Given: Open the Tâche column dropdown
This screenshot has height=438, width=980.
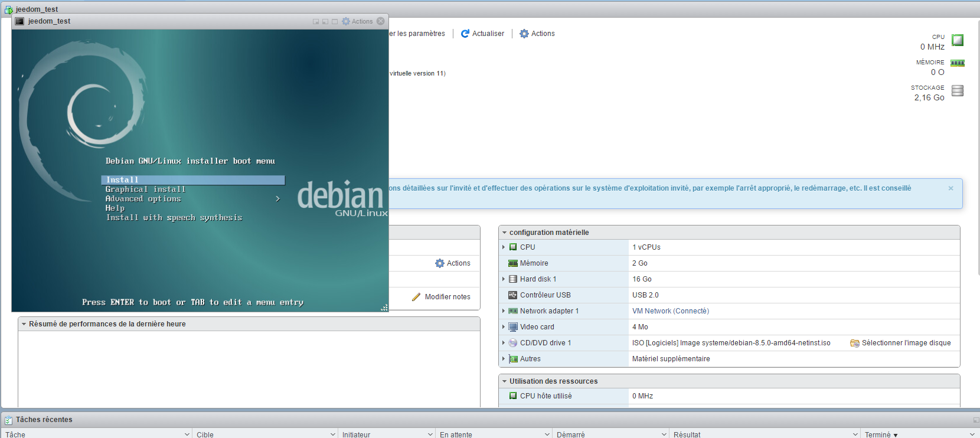Looking at the screenshot, I should 187,434.
